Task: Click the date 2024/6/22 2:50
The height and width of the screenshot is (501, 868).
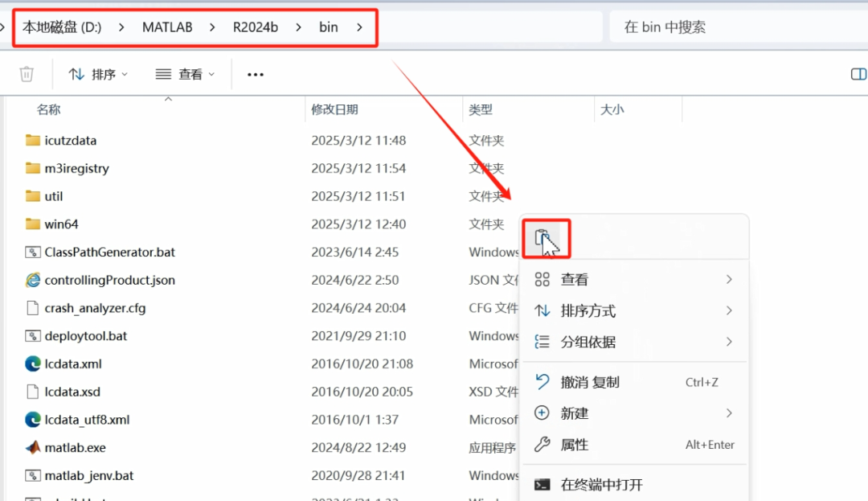Action: click(x=355, y=280)
